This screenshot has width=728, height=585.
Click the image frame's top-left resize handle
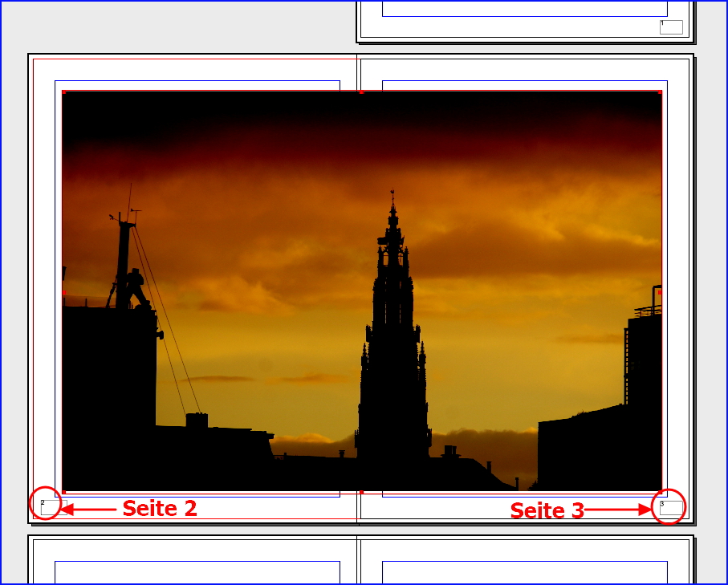63,92
